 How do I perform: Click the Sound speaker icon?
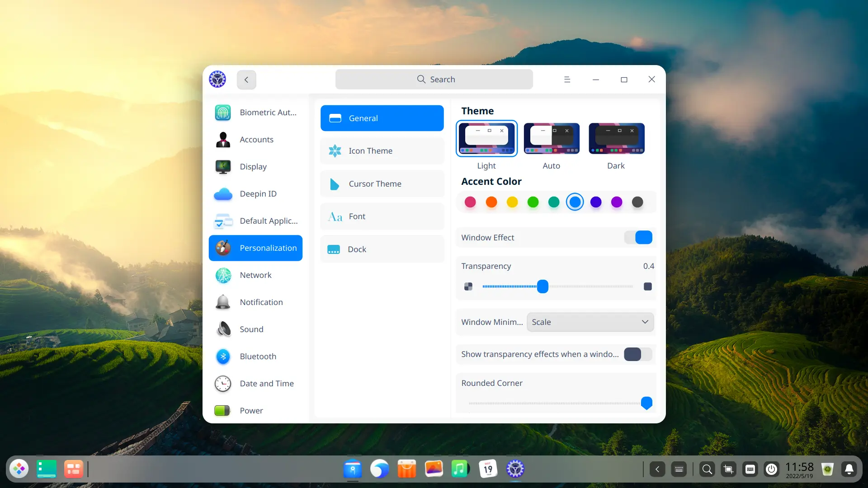(223, 329)
